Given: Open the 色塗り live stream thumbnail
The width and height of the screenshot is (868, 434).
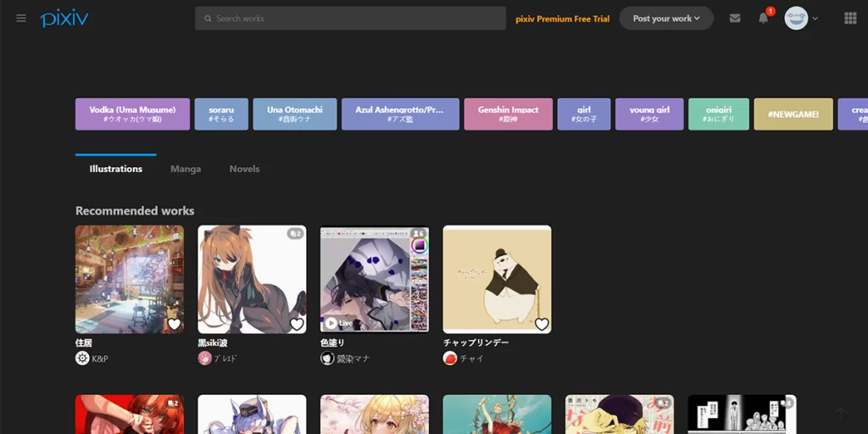Looking at the screenshot, I should pos(374,279).
